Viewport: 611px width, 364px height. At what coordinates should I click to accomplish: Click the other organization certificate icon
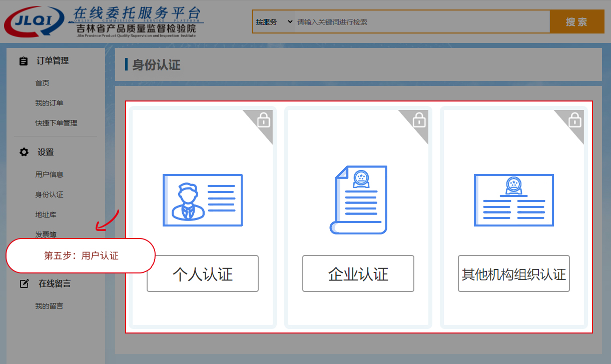(513, 200)
